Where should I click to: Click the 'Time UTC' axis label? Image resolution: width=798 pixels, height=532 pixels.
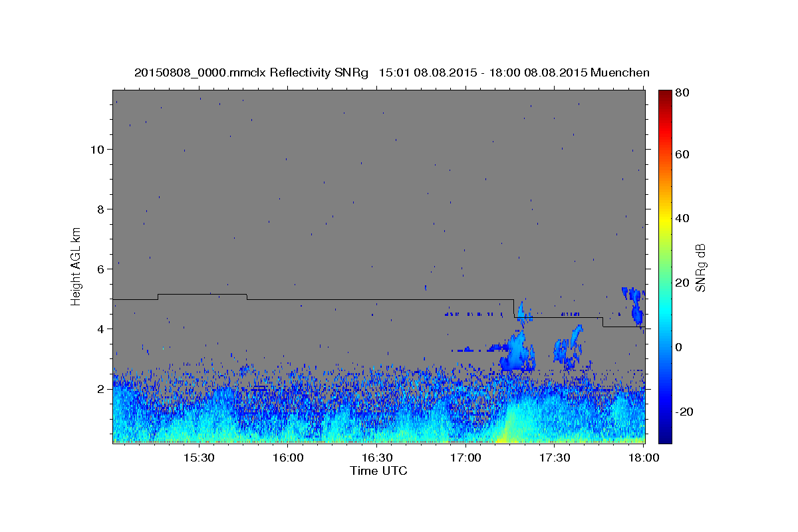pos(378,471)
